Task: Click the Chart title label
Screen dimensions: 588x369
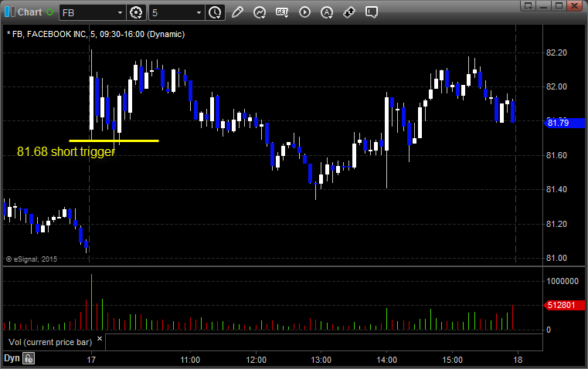Action: point(29,12)
